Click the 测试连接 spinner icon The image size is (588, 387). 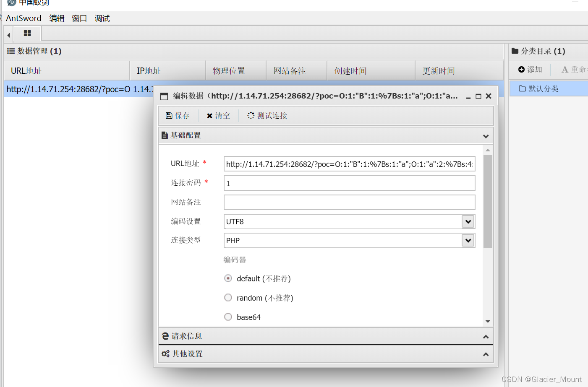click(x=251, y=115)
